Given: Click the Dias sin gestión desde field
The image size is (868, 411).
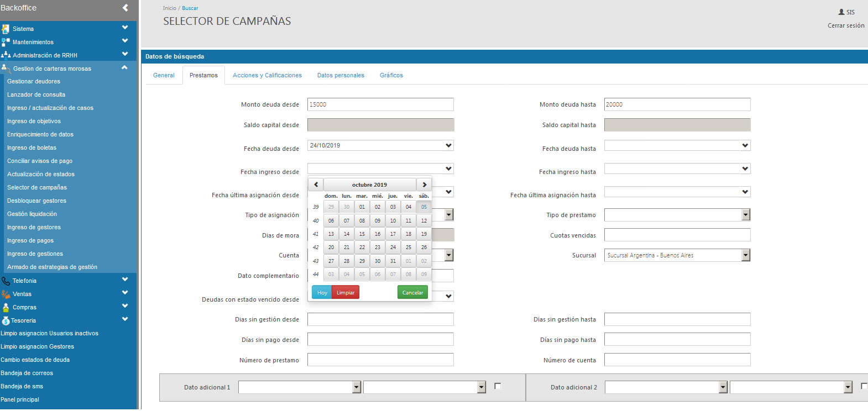Looking at the screenshot, I should click(x=380, y=319).
